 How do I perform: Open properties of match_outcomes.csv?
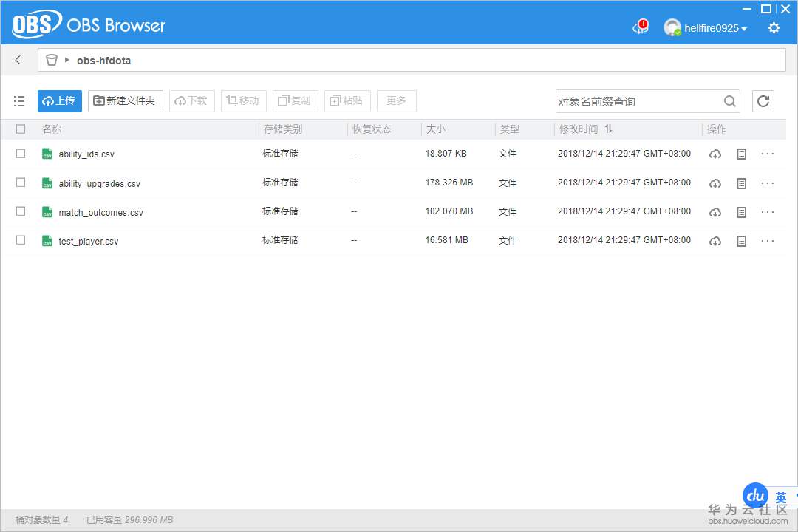click(x=742, y=212)
